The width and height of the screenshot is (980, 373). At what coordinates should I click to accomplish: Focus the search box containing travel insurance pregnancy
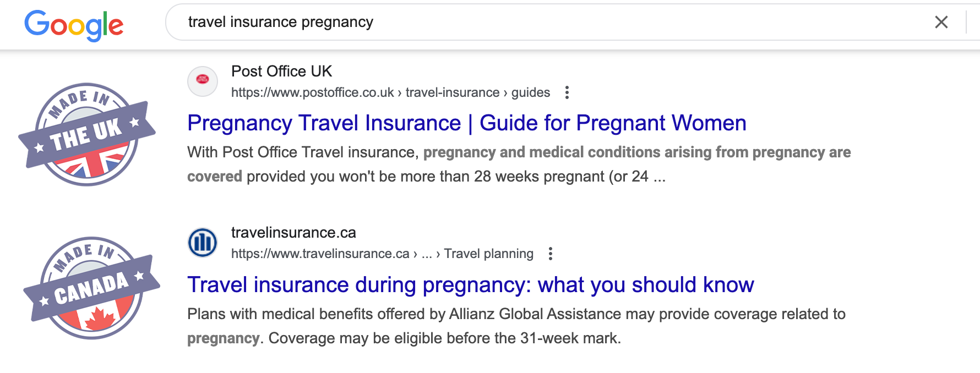(551, 22)
